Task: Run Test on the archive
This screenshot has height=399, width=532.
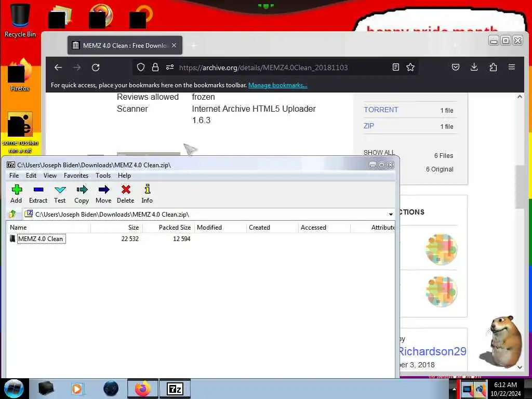Action: pos(60,194)
